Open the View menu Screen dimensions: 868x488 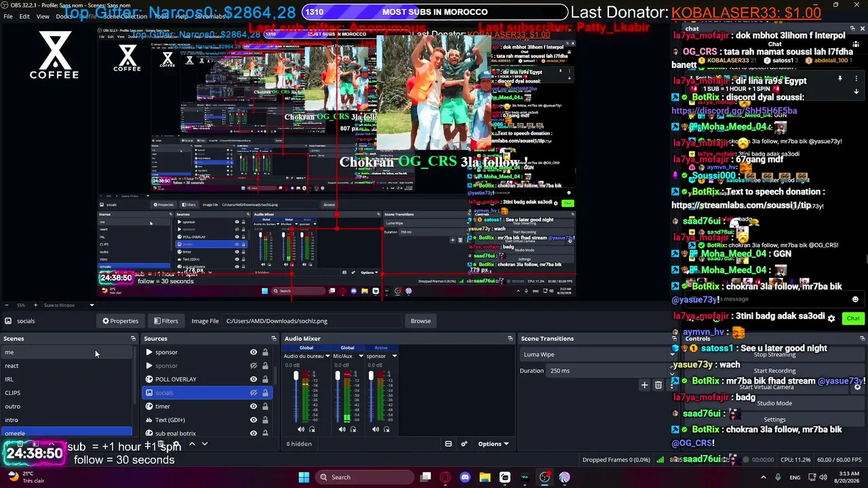(43, 16)
